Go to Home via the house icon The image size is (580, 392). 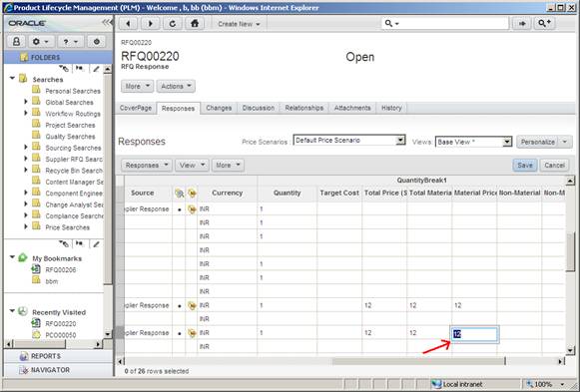point(195,24)
